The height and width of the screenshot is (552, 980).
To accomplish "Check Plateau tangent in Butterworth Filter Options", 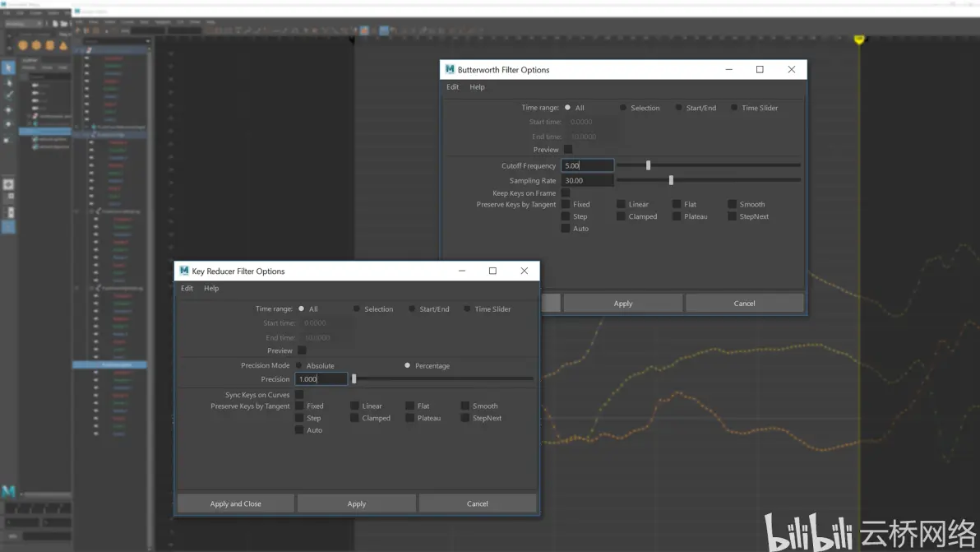I will click(x=677, y=216).
